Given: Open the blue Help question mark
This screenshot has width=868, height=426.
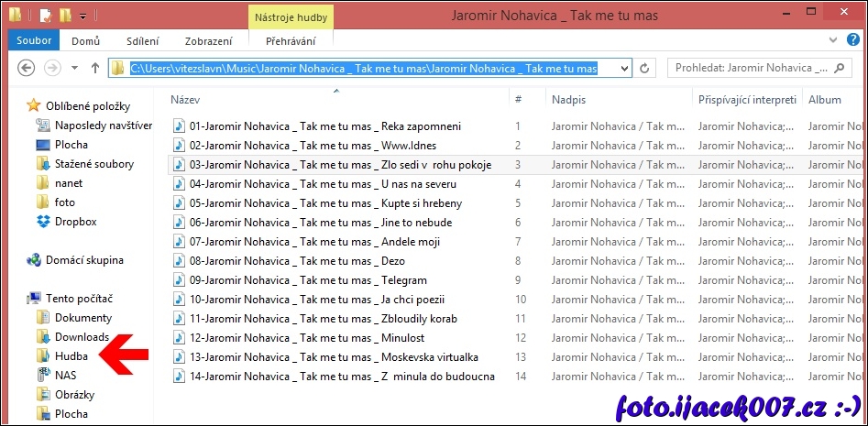Looking at the screenshot, I should click(853, 41).
